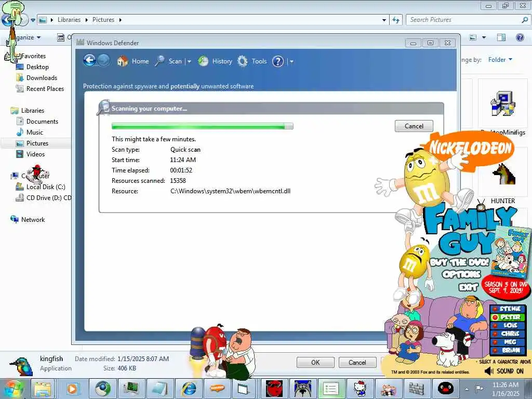This screenshot has width=532, height=399.
Task: Open Action Center flag icon
Action: click(479, 389)
